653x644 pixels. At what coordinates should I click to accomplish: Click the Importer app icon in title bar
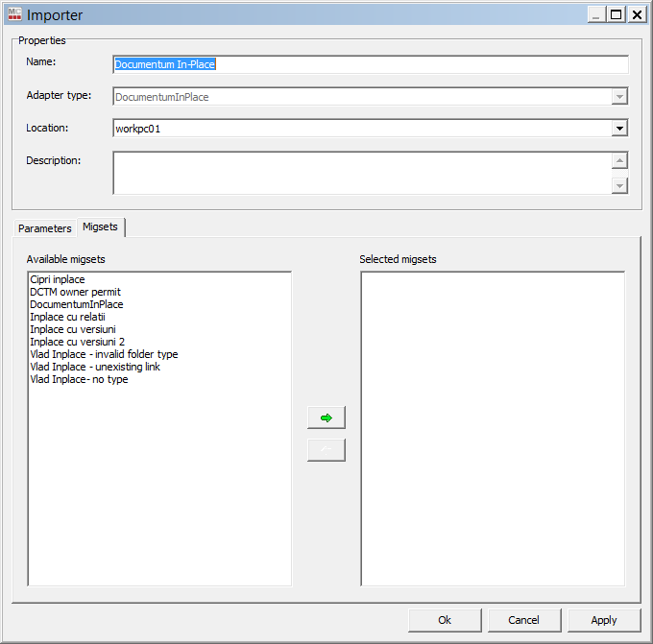[x=13, y=14]
